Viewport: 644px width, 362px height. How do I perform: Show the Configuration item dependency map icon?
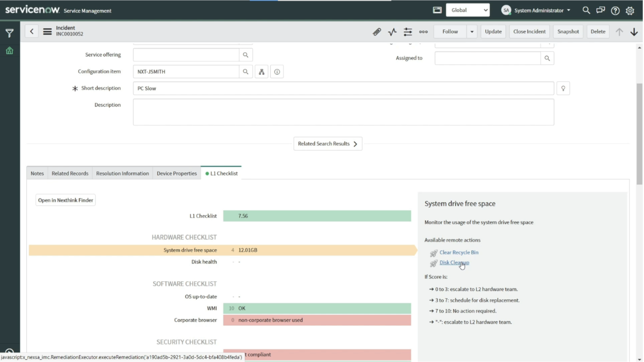tap(262, 72)
